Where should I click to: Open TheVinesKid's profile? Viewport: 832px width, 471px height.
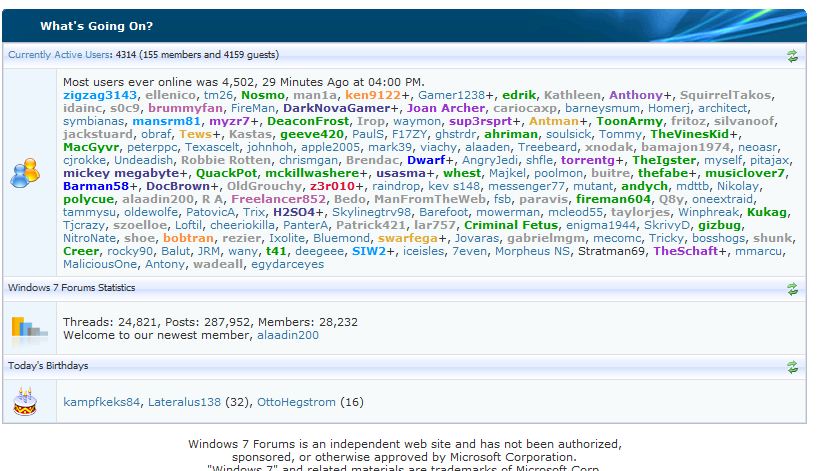click(690, 135)
